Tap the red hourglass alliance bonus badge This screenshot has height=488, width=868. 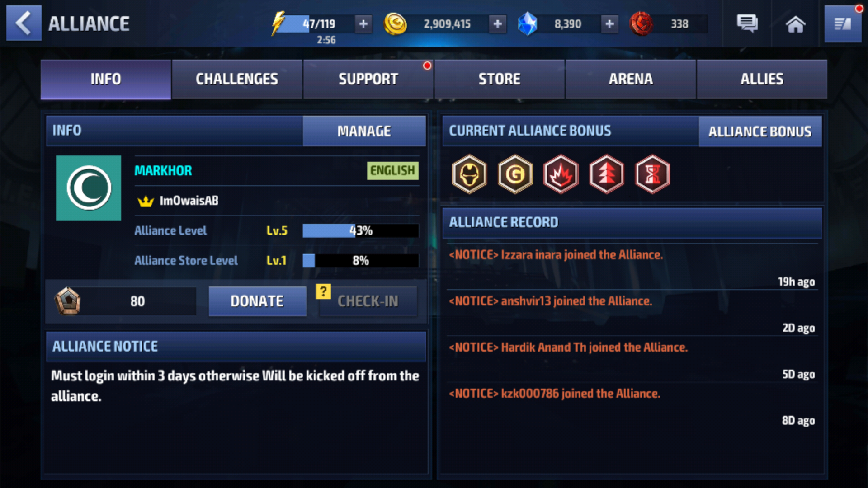tap(652, 174)
